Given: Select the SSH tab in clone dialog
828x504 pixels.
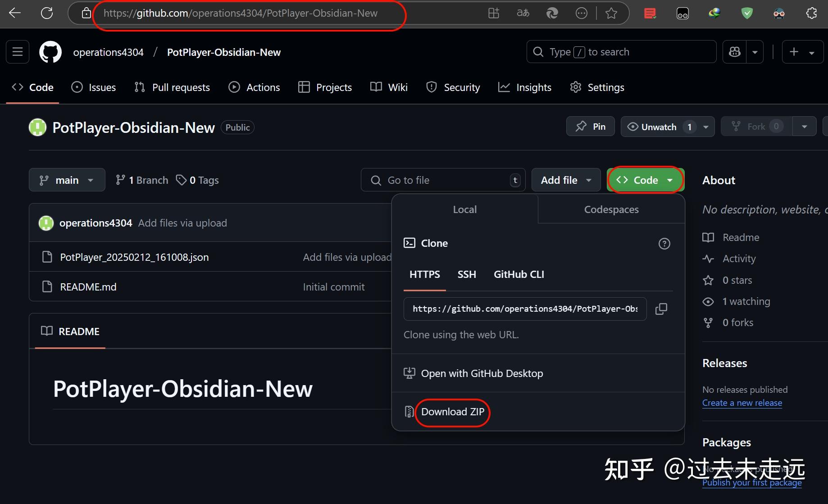Looking at the screenshot, I should (x=467, y=274).
